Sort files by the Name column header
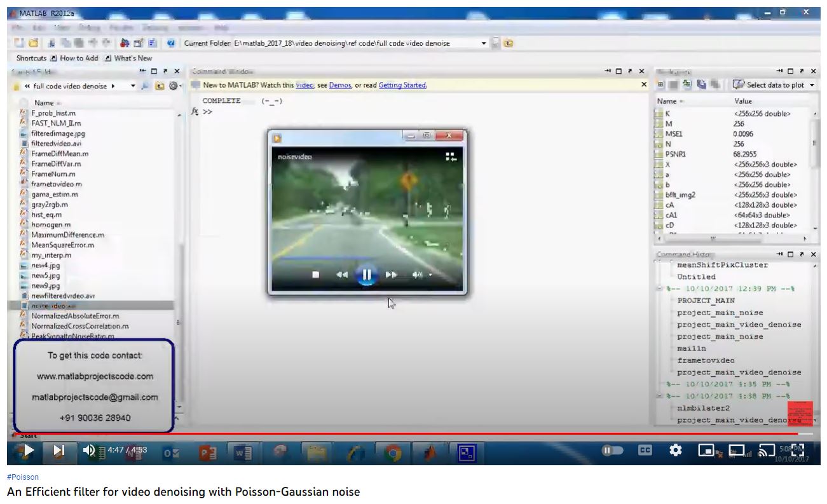827x504 pixels. (44, 102)
